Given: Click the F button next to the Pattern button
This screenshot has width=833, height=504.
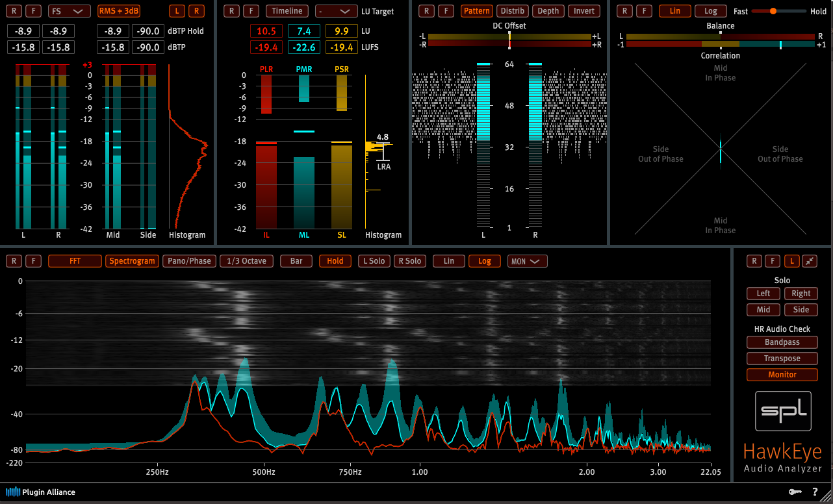Looking at the screenshot, I should pyautogui.click(x=446, y=11).
